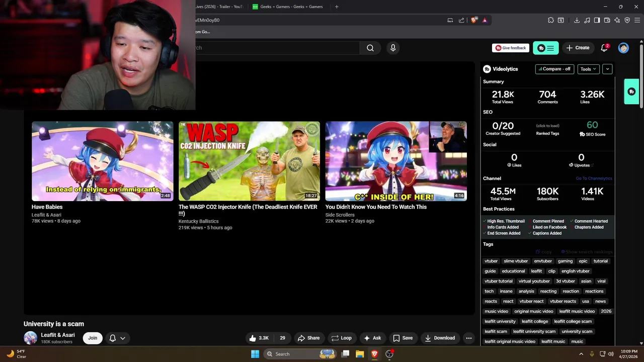Open the Leo AI sparkle icon

[x=617, y=20]
